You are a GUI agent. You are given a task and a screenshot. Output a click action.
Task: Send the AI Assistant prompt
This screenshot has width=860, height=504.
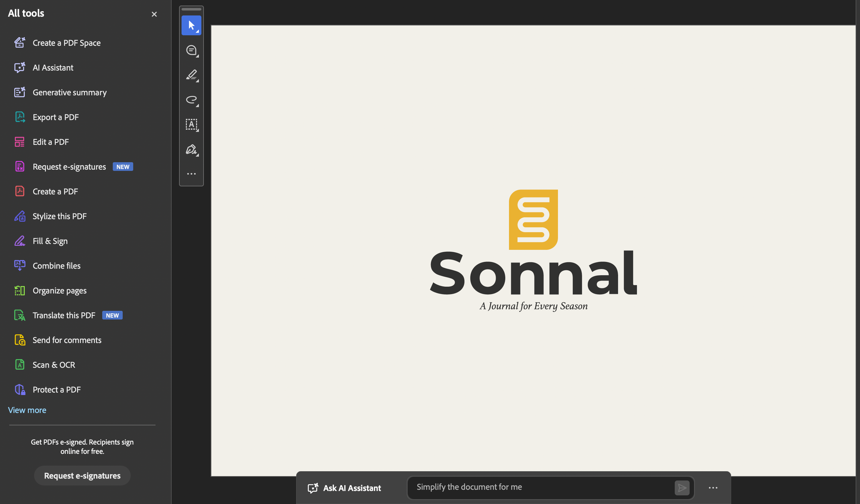click(x=682, y=487)
